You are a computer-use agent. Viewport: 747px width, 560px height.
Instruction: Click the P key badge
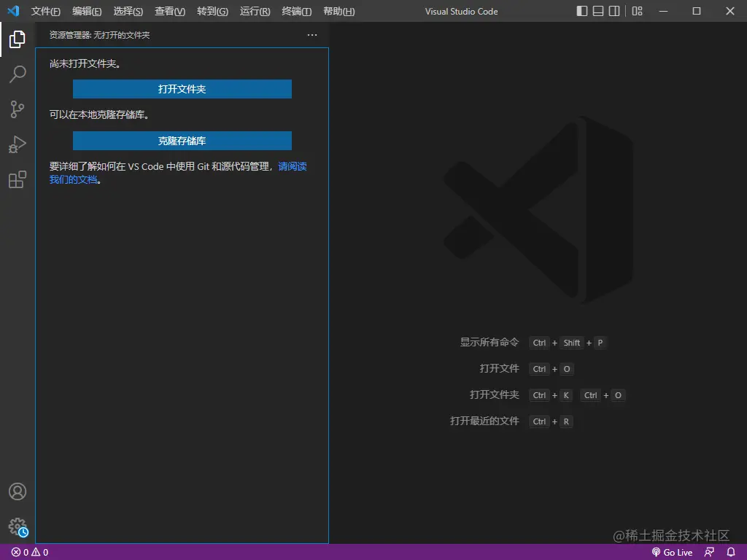coord(600,343)
